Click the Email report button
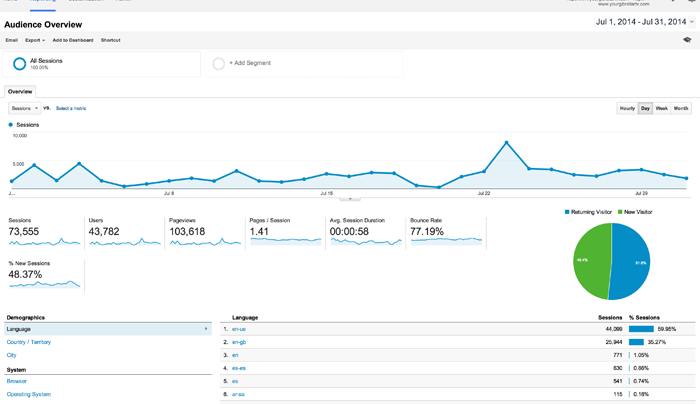Image resolution: width=700 pixels, height=404 pixels. click(12, 40)
